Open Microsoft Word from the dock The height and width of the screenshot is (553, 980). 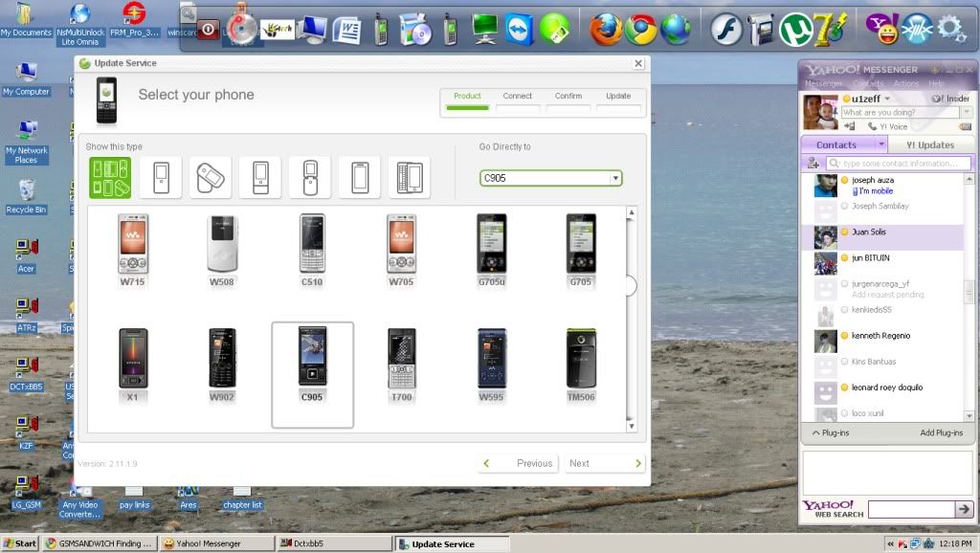[x=346, y=30]
